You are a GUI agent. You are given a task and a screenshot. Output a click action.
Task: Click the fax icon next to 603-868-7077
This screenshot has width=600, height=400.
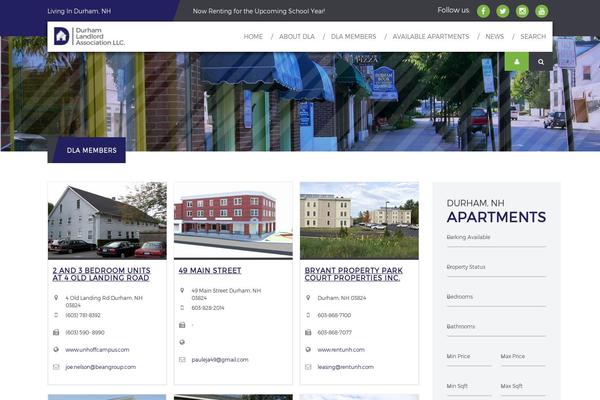[308, 332]
